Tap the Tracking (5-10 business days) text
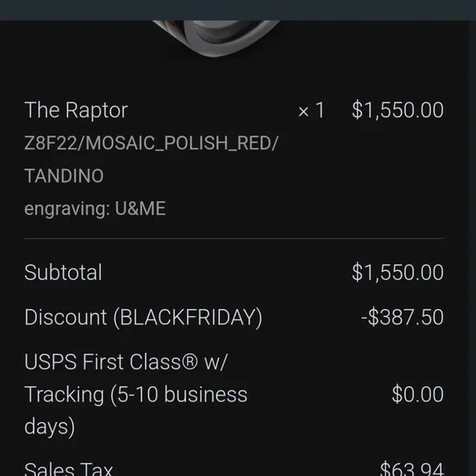The width and height of the screenshot is (476, 476). coord(136,410)
